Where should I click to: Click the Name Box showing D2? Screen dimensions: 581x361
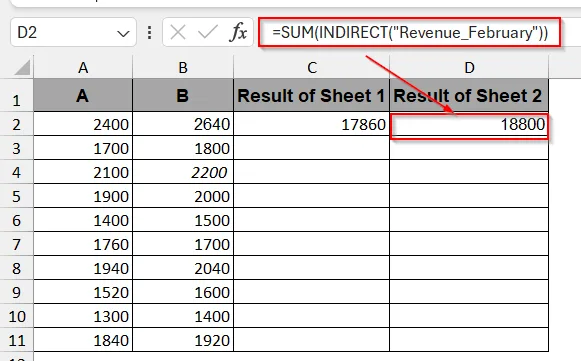click(73, 33)
